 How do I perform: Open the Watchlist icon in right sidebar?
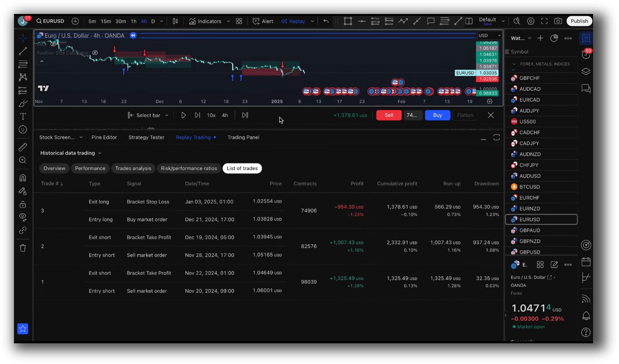tap(586, 37)
